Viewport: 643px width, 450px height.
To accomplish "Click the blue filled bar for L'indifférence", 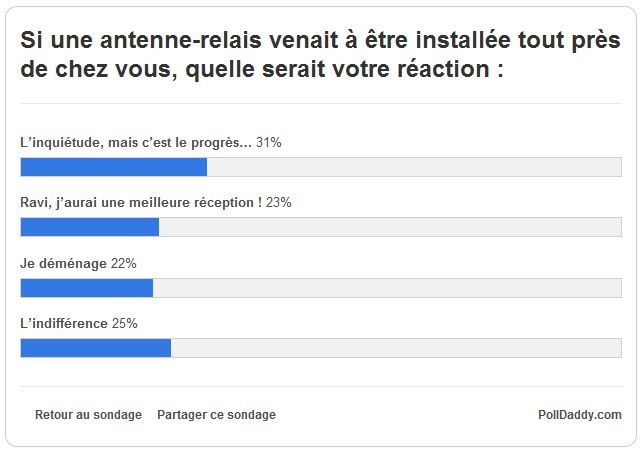I will pos(95,348).
